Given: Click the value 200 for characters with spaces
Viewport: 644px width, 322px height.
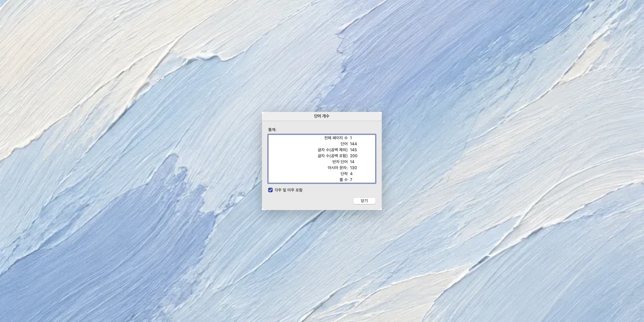Looking at the screenshot, I should [354, 156].
